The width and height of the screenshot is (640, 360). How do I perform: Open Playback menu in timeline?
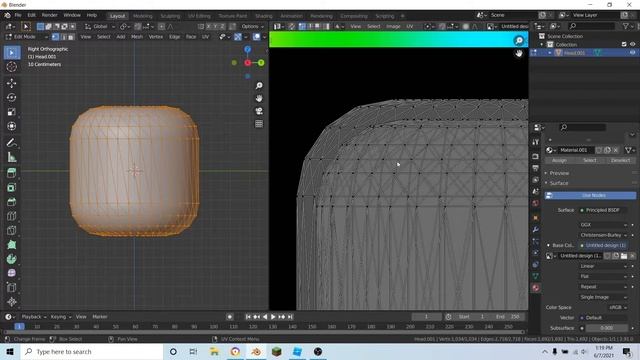[x=33, y=317]
